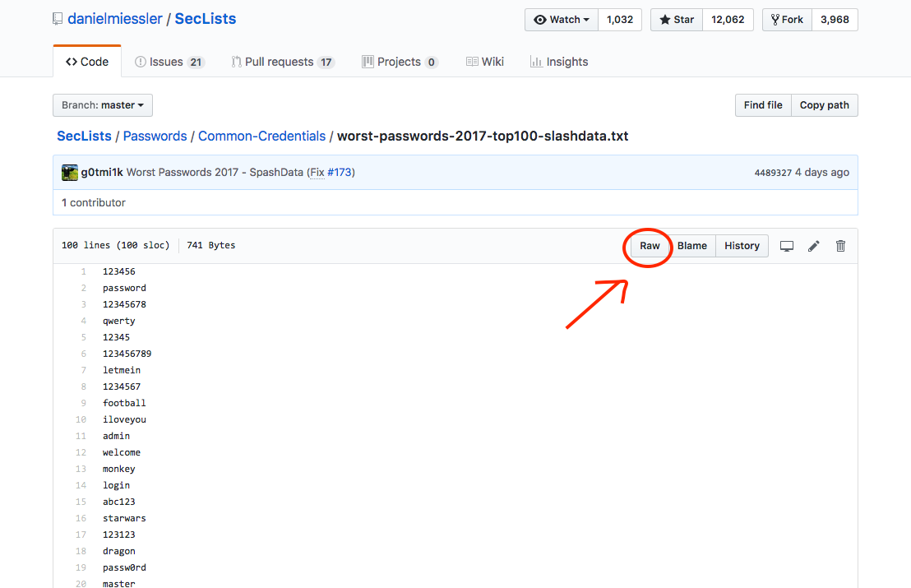Click the text 'monkey'

click(119, 469)
